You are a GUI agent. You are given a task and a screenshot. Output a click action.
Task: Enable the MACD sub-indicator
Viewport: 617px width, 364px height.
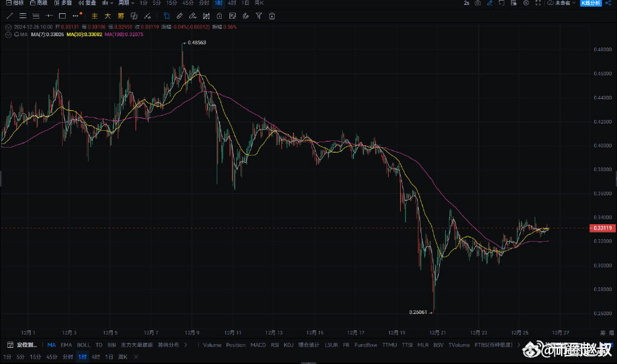pyautogui.click(x=258, y=345)
